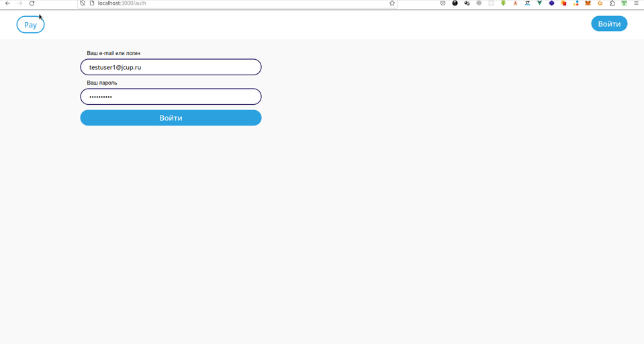
Task: Click the browser forward arrow
Action: [19, 3]
